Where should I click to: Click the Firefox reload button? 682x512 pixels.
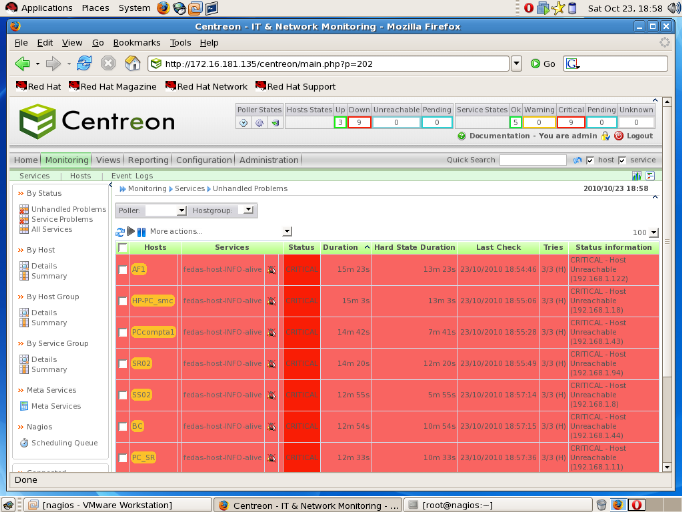point(84,63)
